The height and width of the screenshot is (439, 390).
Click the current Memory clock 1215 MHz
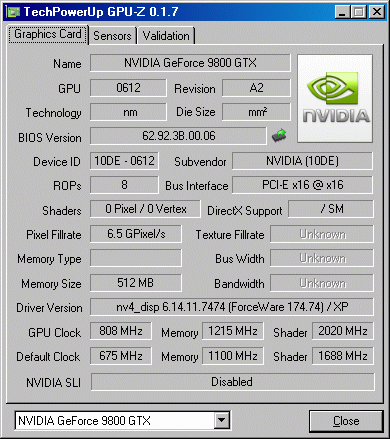click(x=233, y=331)
